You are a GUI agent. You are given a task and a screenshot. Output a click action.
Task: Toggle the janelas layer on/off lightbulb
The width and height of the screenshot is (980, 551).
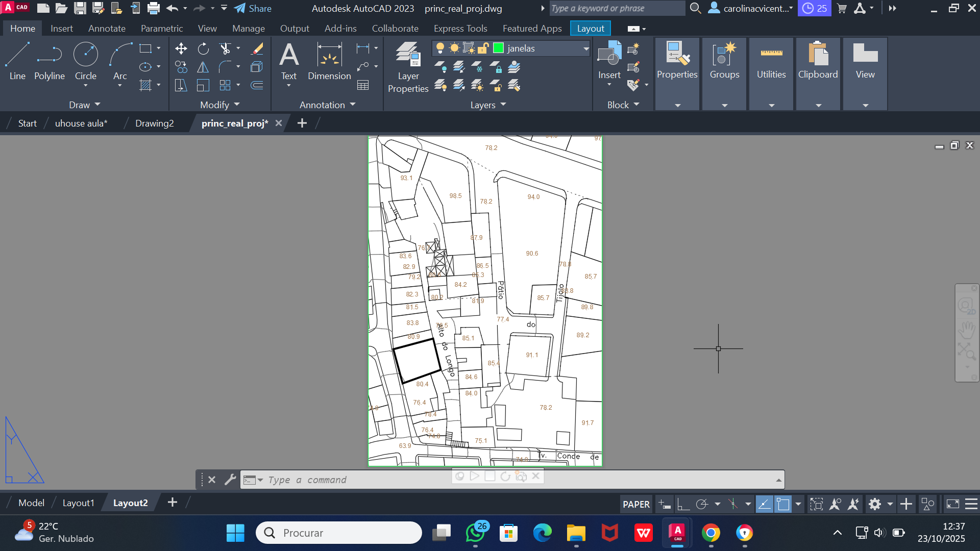[440, 48]
